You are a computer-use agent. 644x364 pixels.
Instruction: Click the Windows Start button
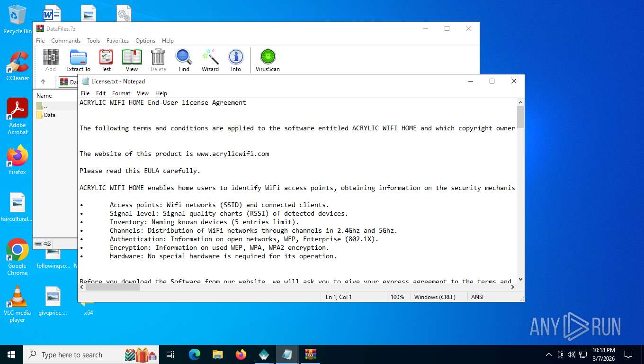pyautogui.click(x=11, y=355)
